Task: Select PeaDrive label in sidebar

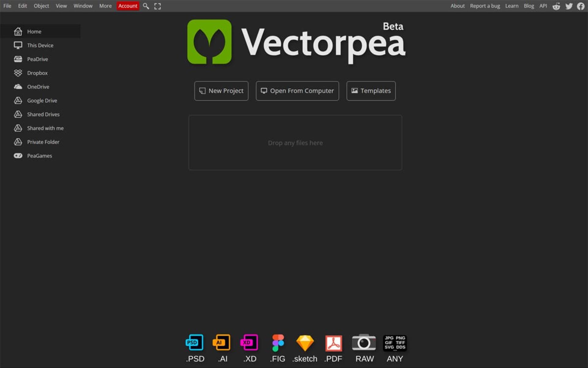Action: (38, 59)
